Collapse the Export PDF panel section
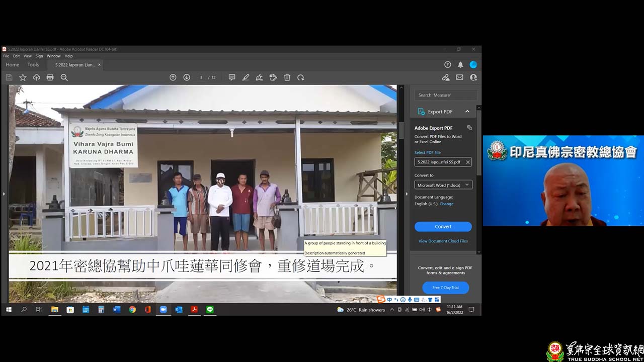The width and height of the screenshot is (644, 362). click(467, 112)
